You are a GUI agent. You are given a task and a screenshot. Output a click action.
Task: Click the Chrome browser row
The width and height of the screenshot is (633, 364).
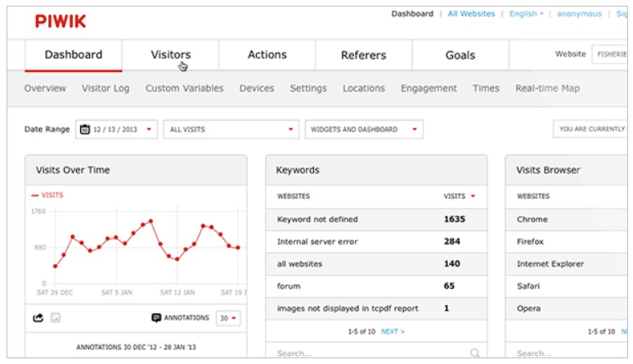[567, 219]
